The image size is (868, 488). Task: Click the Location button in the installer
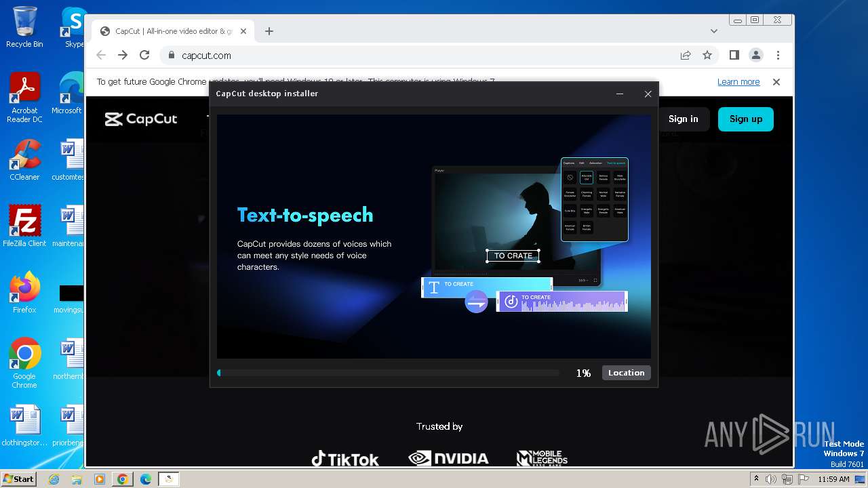coord(626,373)
